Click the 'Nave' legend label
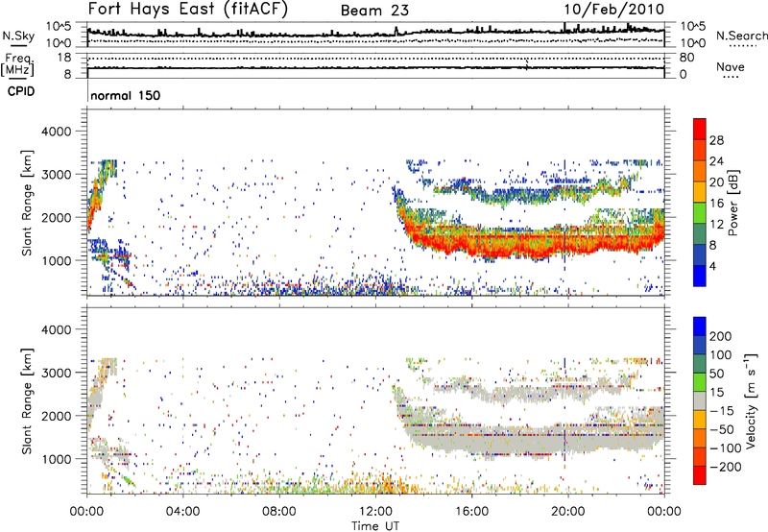 (x=731, y=67)
